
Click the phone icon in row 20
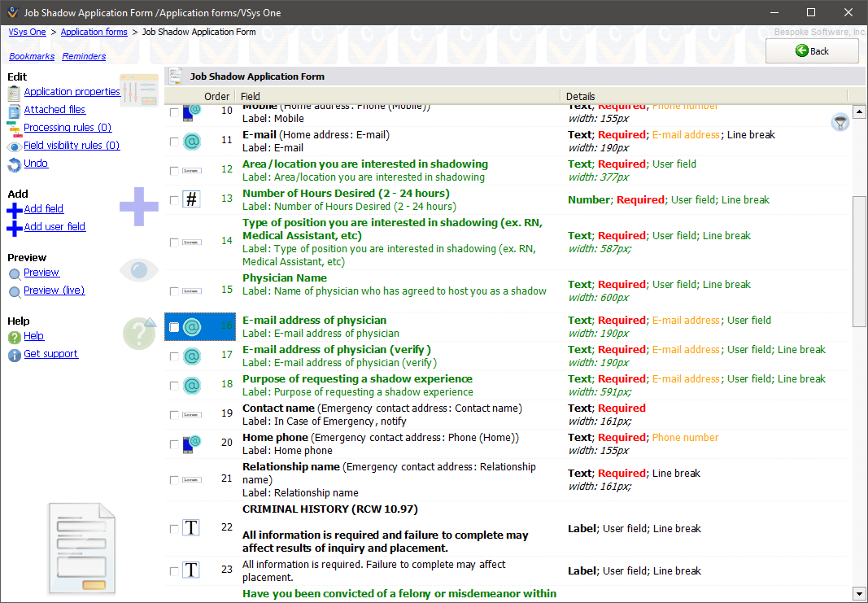coord(191,444)
